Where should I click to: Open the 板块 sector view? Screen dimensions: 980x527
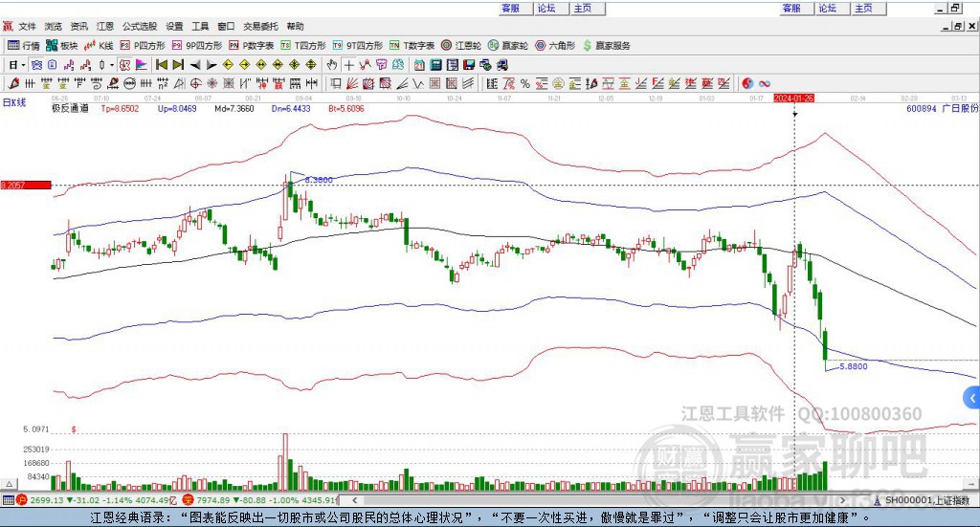tap(62, 46)
